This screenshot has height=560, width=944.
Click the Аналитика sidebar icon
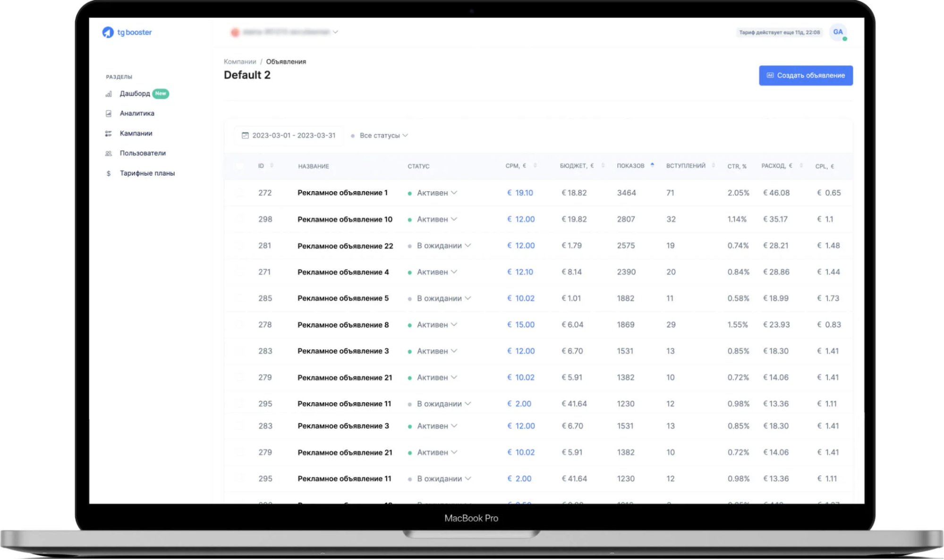pyautogui.click(x=109, y=113)
